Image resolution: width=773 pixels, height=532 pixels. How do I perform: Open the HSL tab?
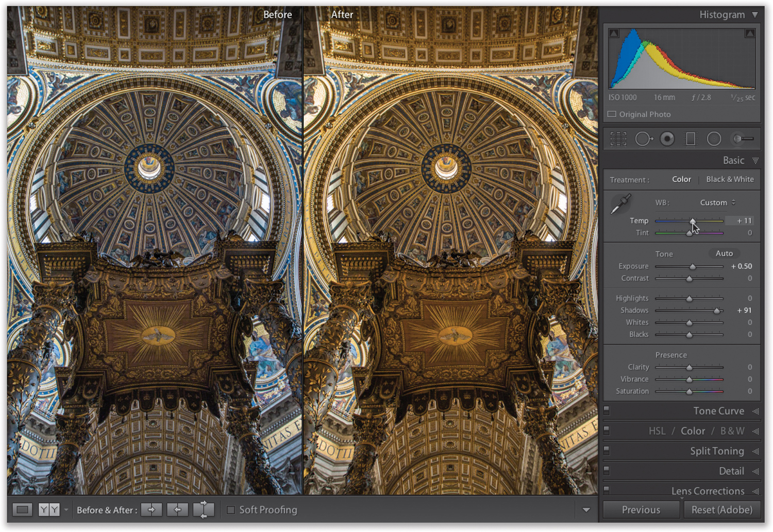point(657,431)
